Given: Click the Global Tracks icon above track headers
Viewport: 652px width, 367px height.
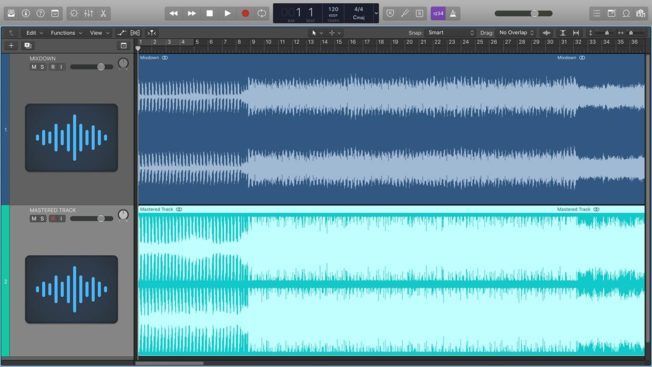Looking at the screenshot, I should pos(123,45).
